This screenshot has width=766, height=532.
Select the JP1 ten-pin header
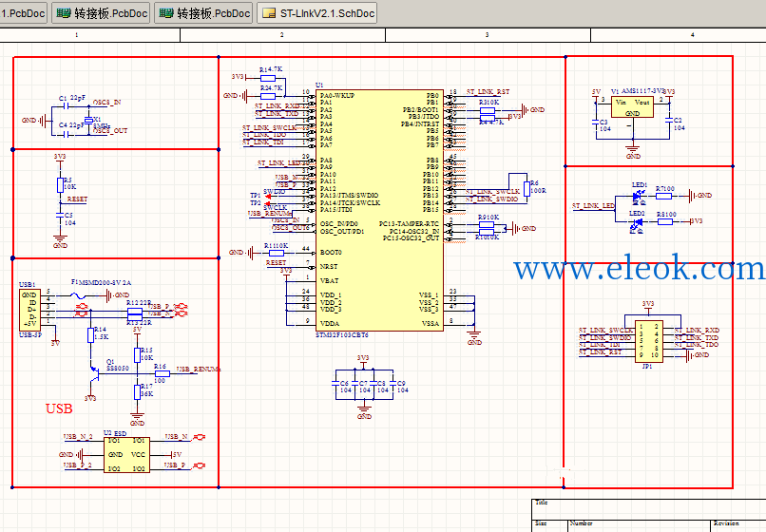649,341
